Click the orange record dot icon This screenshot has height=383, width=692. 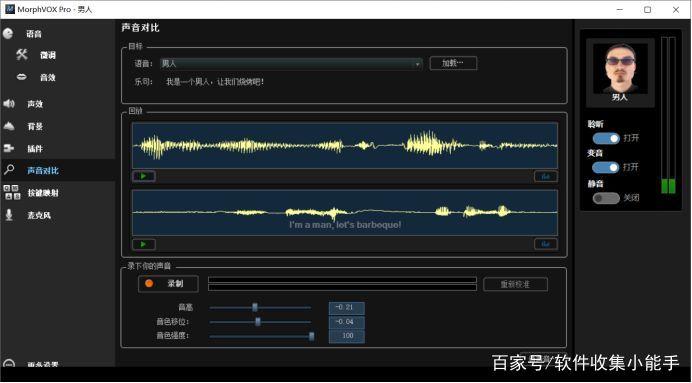coord(149,283)
